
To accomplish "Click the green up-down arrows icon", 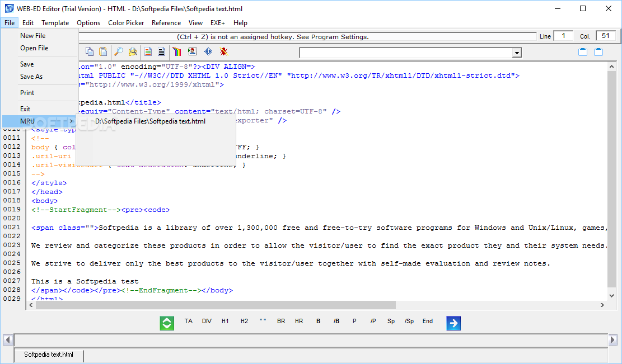I will [167, 323].
